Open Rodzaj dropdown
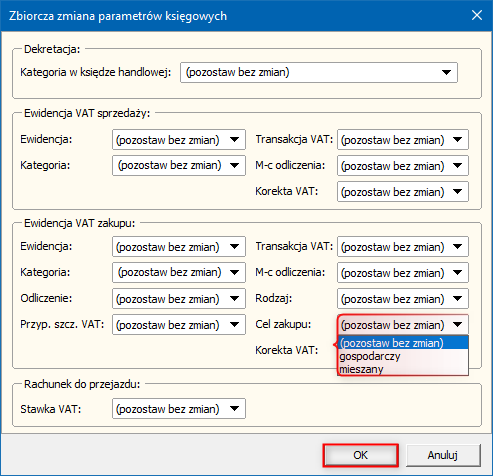The height and width of the screenshot is (476, 493). [403, 299]
